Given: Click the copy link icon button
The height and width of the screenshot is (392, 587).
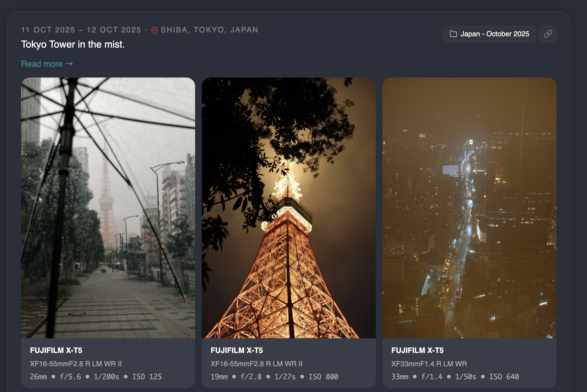Looking at the screenshot, I should click(x=548, y=34).
